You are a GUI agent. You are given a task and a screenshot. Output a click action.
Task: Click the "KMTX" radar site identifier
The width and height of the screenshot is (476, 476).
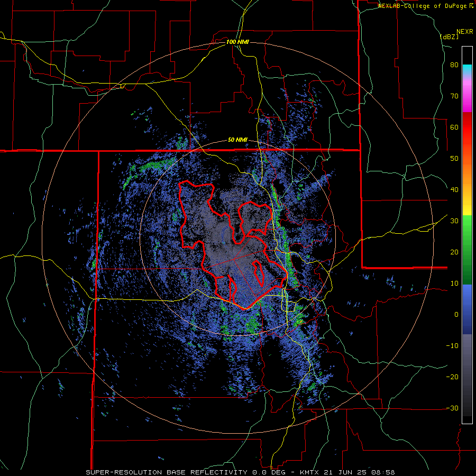pyautogui.click(x=309, y=472)
